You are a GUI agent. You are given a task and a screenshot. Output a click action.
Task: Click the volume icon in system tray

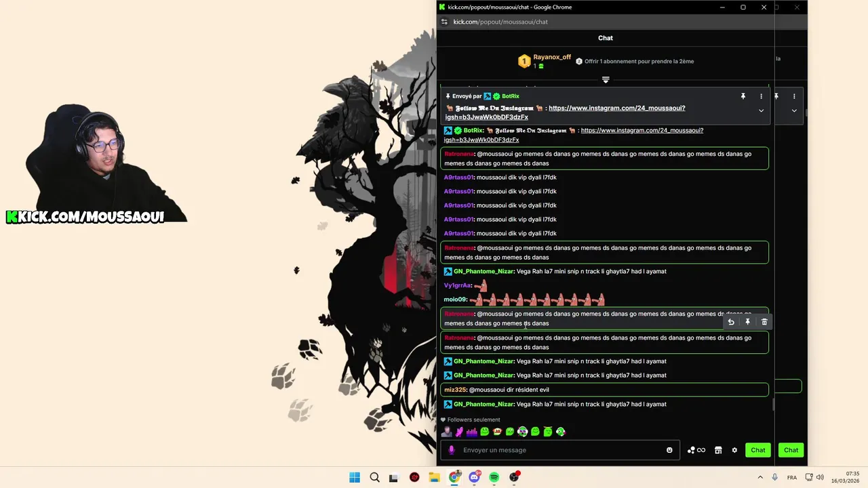(x=820, y=477)
